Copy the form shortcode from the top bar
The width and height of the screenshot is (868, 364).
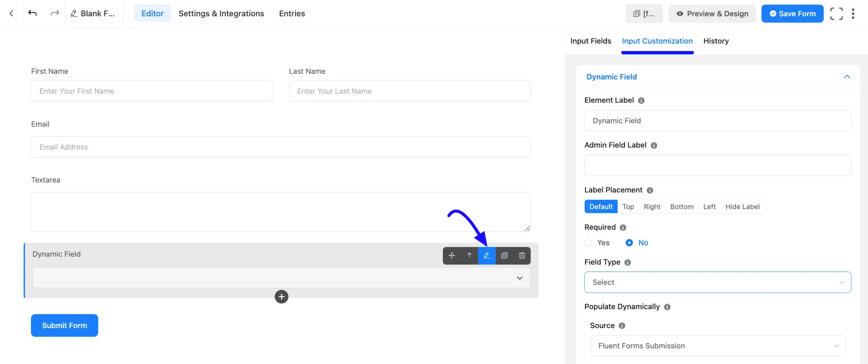[644, 14]
